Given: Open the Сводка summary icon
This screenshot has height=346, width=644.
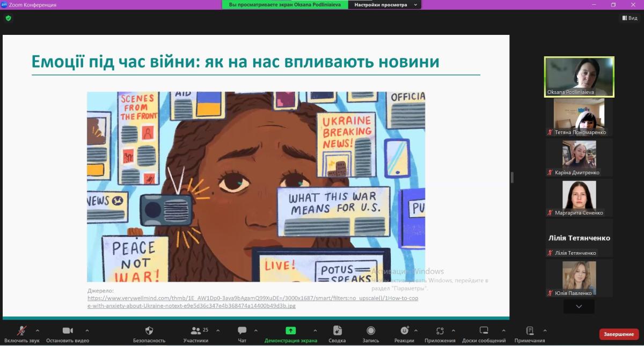Looking at the screenshot, I should tap(337, 330).
